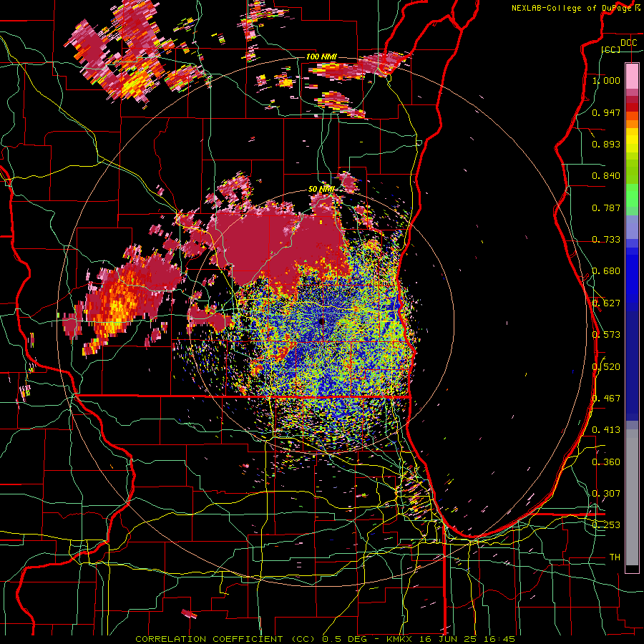
Task: Click the [CC] units label
Action: (x=611, y=49)
